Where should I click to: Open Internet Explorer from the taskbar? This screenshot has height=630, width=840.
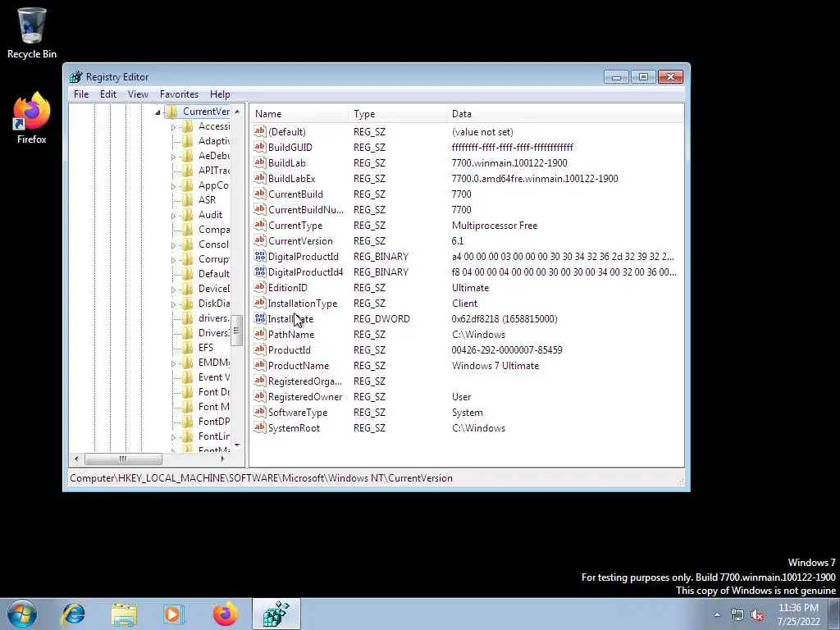pyautogui.click(x=73, y=614)
